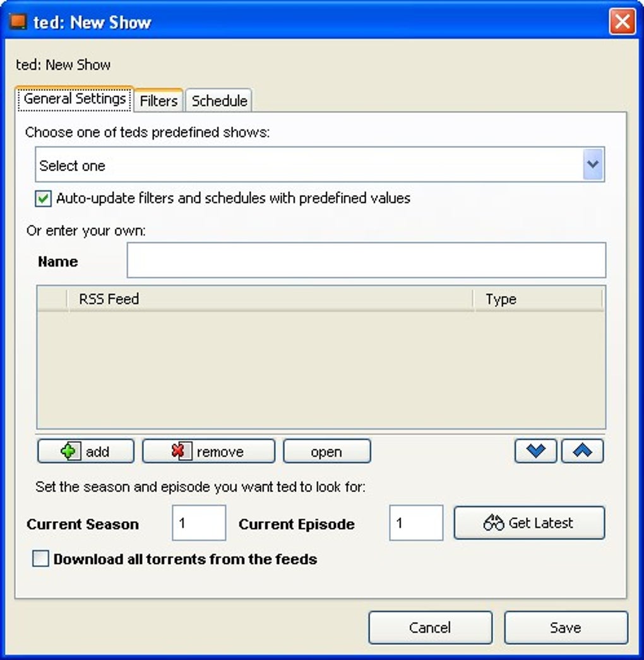Screen dimensions: 644x660
Task: Open the selected feed with open button
Action: [326, 451]
